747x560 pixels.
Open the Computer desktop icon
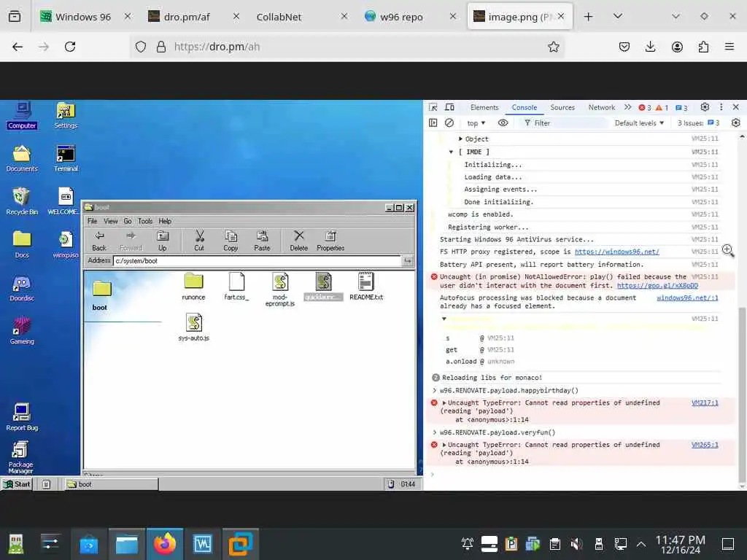22,115
